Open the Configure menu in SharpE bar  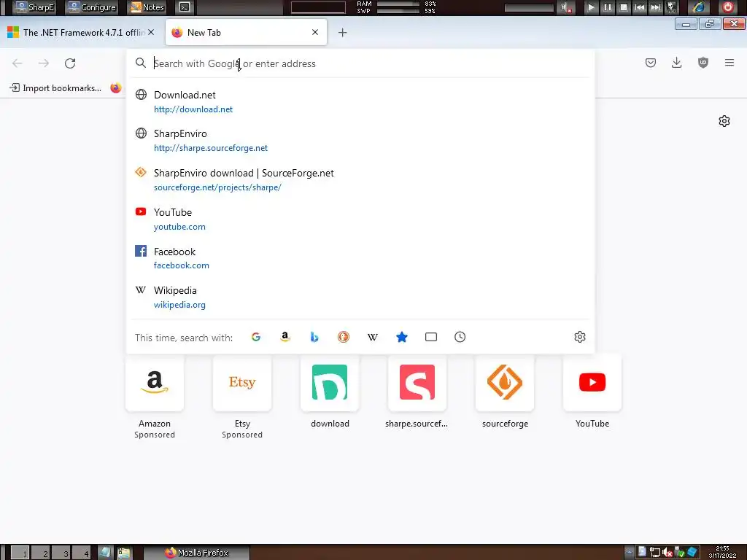(92, 7)
